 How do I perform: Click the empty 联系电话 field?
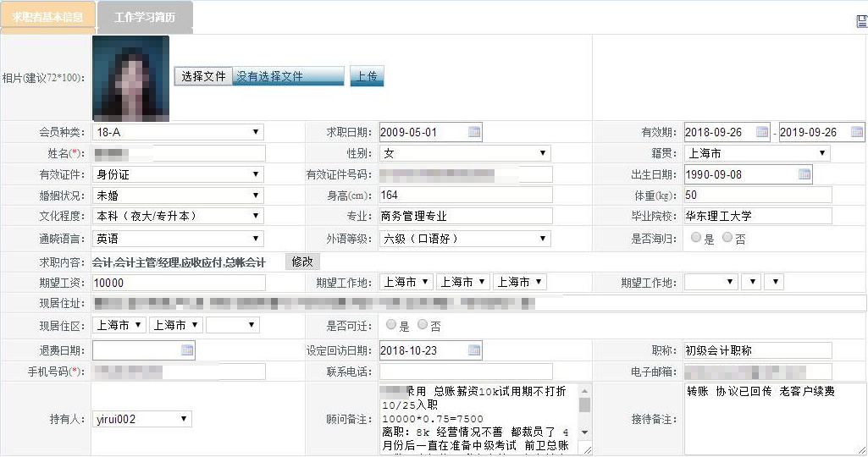pyautogui.click(x=466, y=372)
